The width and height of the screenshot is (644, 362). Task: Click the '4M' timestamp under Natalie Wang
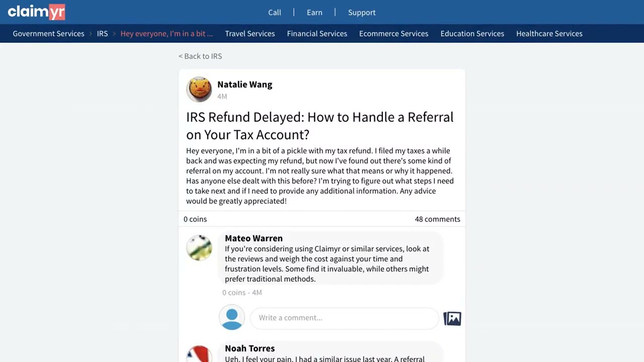[222, 97]
